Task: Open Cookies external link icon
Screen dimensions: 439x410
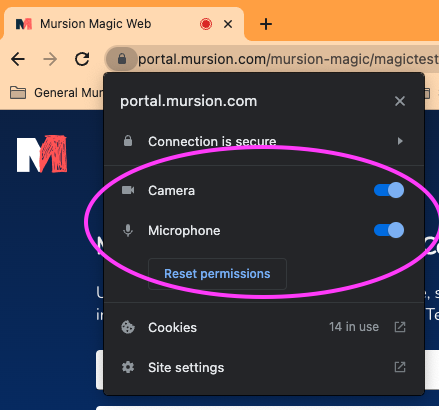Action: tap(400, 327)
